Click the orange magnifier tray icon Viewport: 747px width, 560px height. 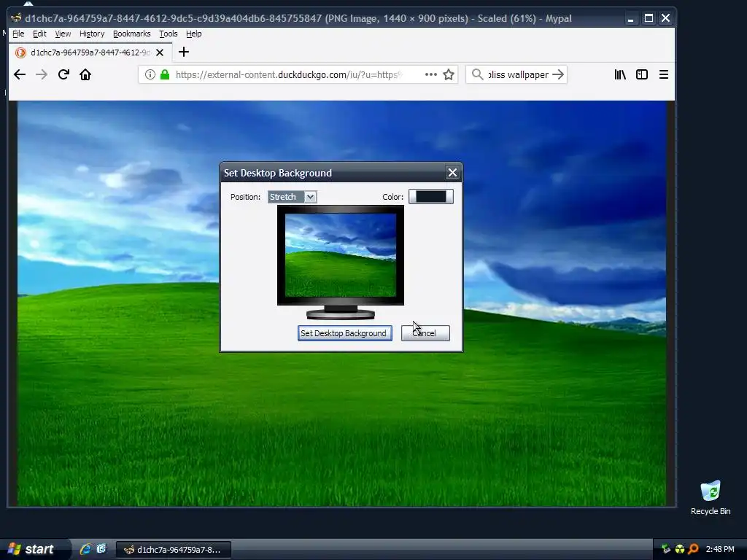tap(694, 549)
